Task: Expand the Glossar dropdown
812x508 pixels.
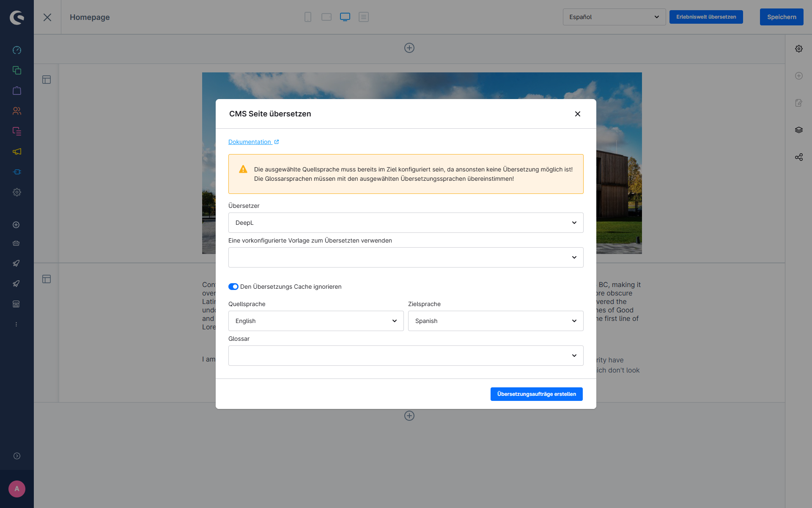Action: point(406,356)
